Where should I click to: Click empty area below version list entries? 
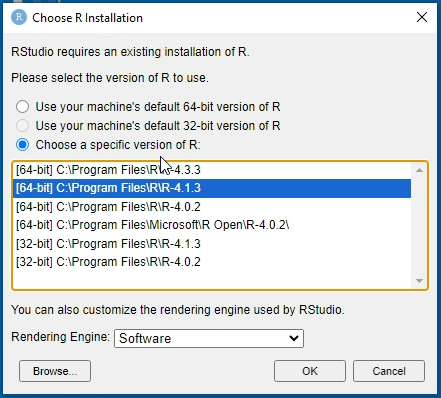coord(212,279)
